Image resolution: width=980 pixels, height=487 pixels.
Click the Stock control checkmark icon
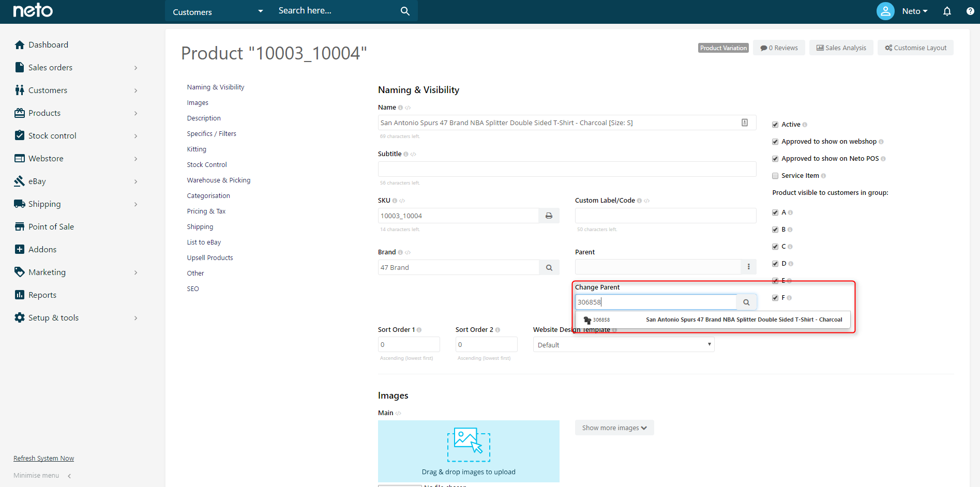[20, 135]
